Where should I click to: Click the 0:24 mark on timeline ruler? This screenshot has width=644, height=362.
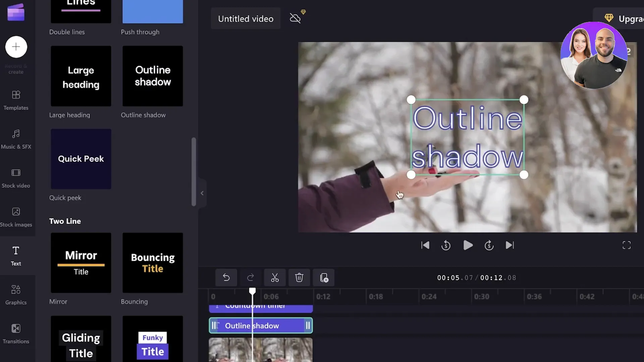[429, 297]
